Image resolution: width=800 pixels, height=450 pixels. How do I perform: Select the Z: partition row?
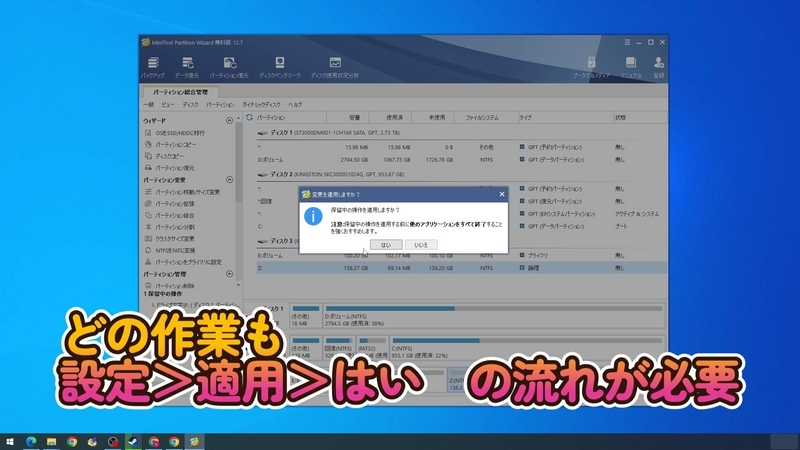tap(462, 268)
